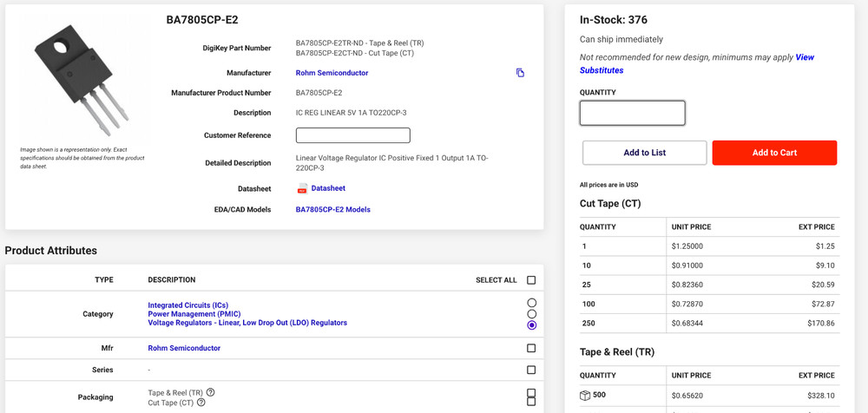Image resolution: width=868 pixels, height=413 pixels.
Task: Click the Add to List button
Action: pyautogui.click(x=644, y=153)
